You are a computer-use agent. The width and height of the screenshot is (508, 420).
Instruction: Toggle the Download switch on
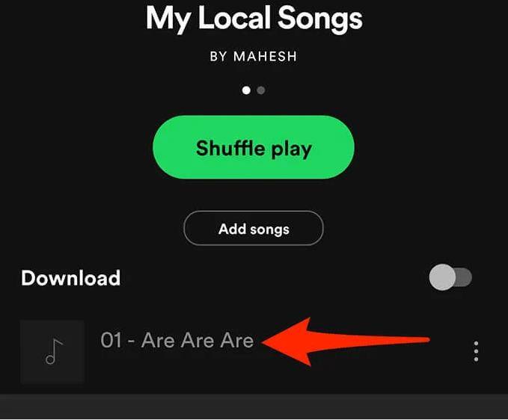(x=450, y=277)
